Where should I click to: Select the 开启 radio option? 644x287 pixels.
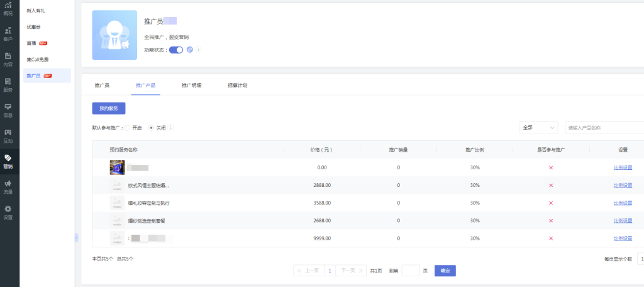[128, 127]
